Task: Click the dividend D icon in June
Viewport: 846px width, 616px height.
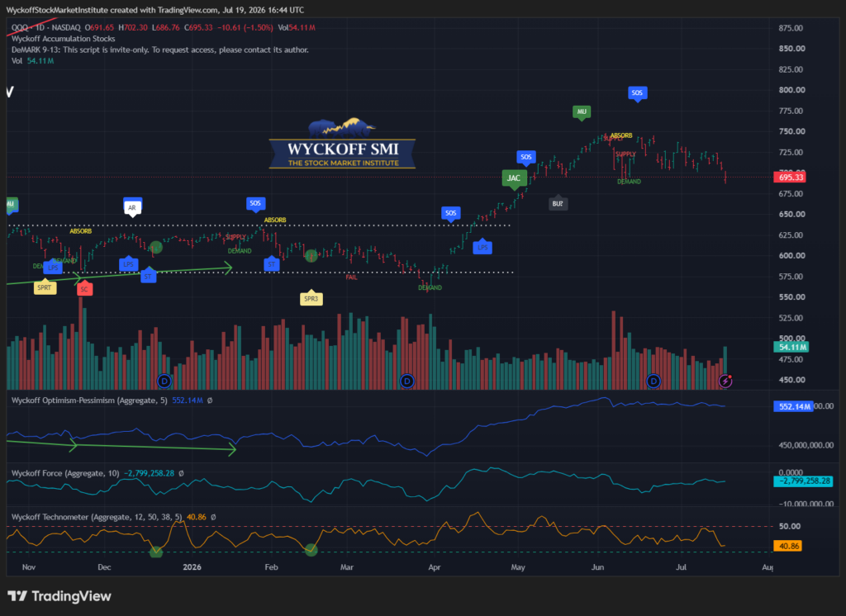Action: 654,381
